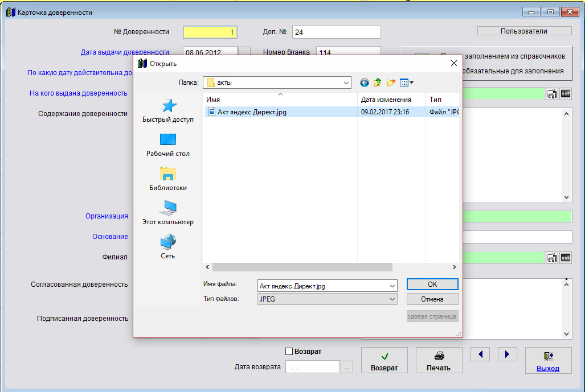Viewport: 585px width, 392px height.
Task: Click the Печать button
Action: coord(439,360)
